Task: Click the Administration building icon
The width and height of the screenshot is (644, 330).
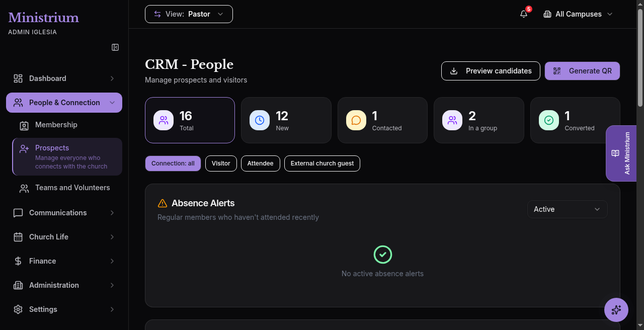Action: pos(18,285)
